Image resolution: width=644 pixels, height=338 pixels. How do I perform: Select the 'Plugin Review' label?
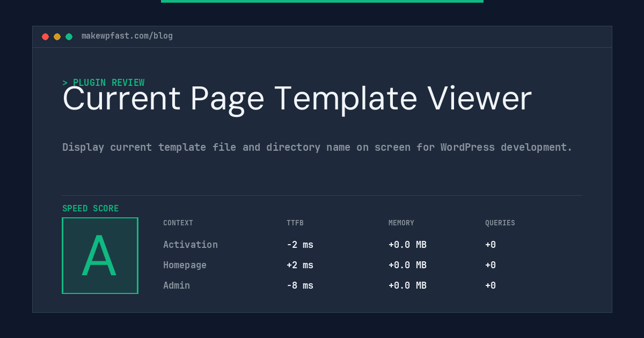(104, 83)
